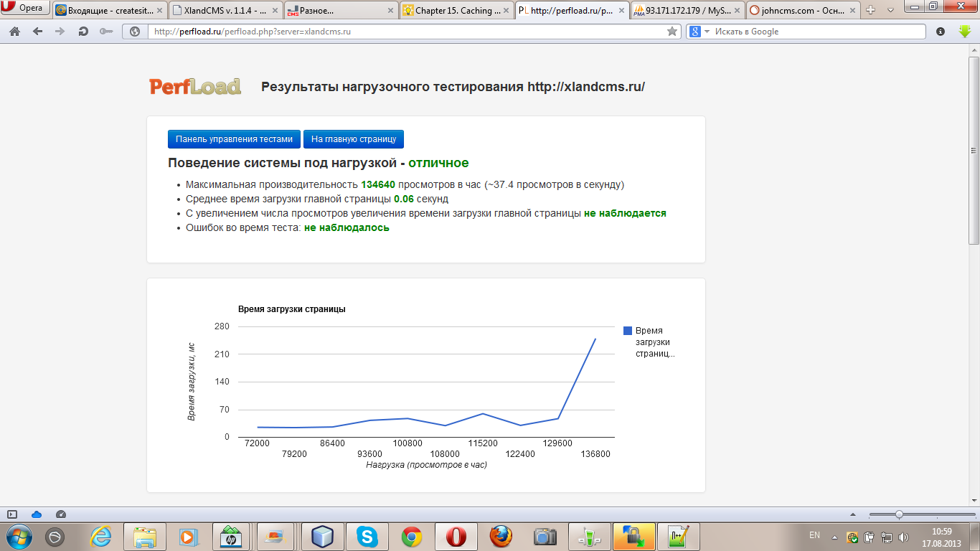The height and width of the screenshot is (551, 980).
Task: Click the page zoom slider handle
Action: [898, 514]
